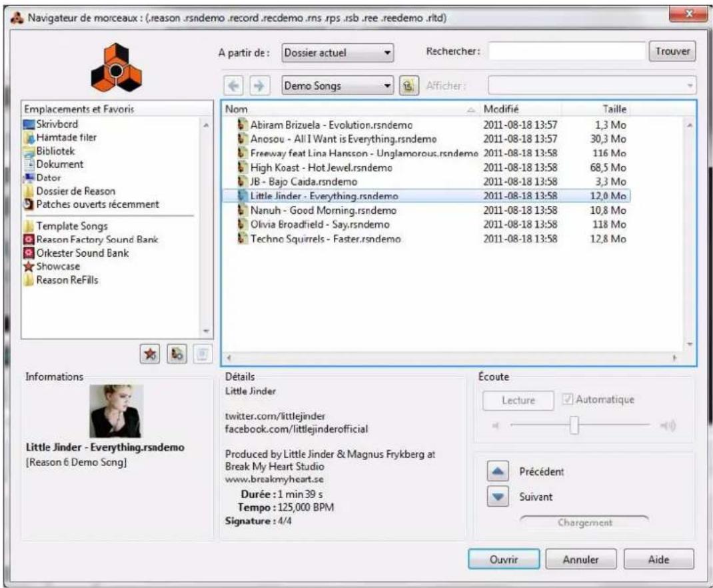The image size is (713, 588).
Task: Select Olivia Broadfield - Say.rsndemo
Action: (x=320, y=224)
